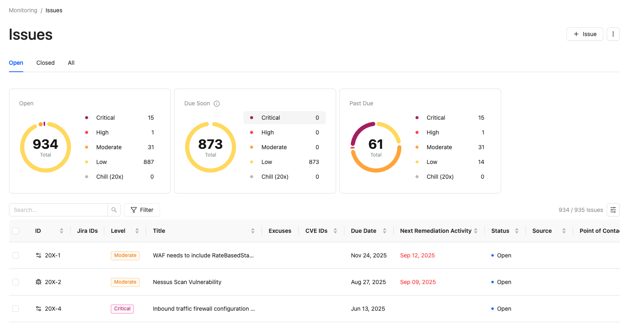This screenshot has height=323, width=644.
Task: Go to Monitoring breadcrumb link
Action: coord(23,10)
